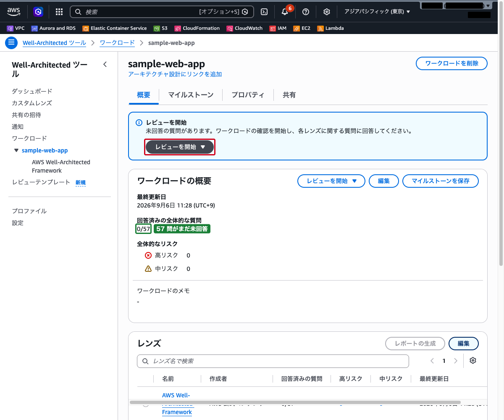The image size is (504, 420).
Task: Collapse the side navigation panel
Action: click(105, 64)
